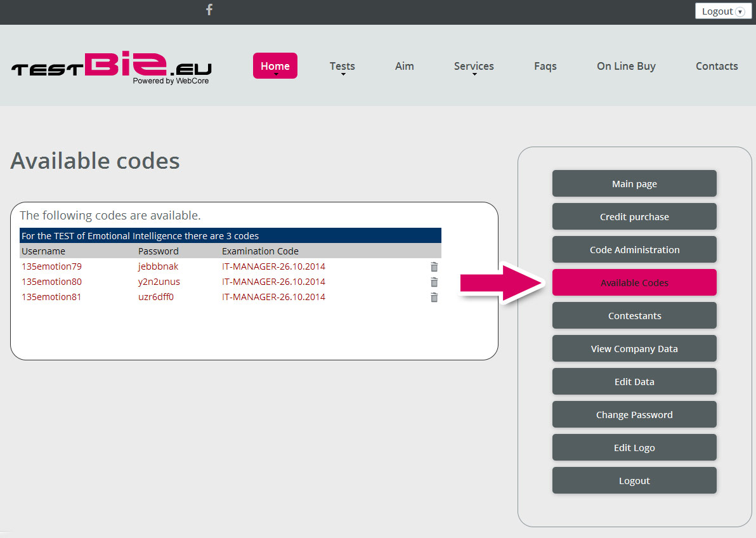This screenshot has width=756, height=538.
Task: Open the Contacts page
Action: click(x=716, y=66)
